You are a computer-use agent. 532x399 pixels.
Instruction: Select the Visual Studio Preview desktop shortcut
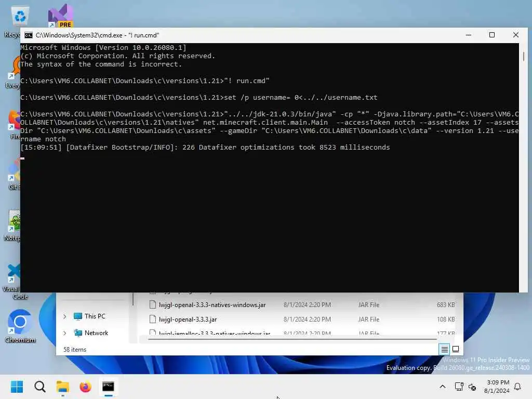[61, 16]
